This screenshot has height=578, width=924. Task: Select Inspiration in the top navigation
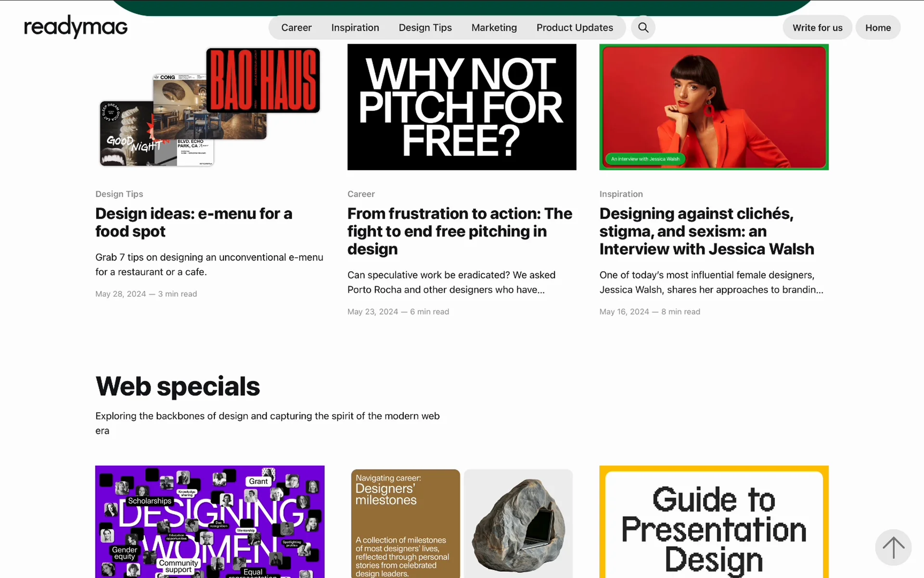point(355,27)
